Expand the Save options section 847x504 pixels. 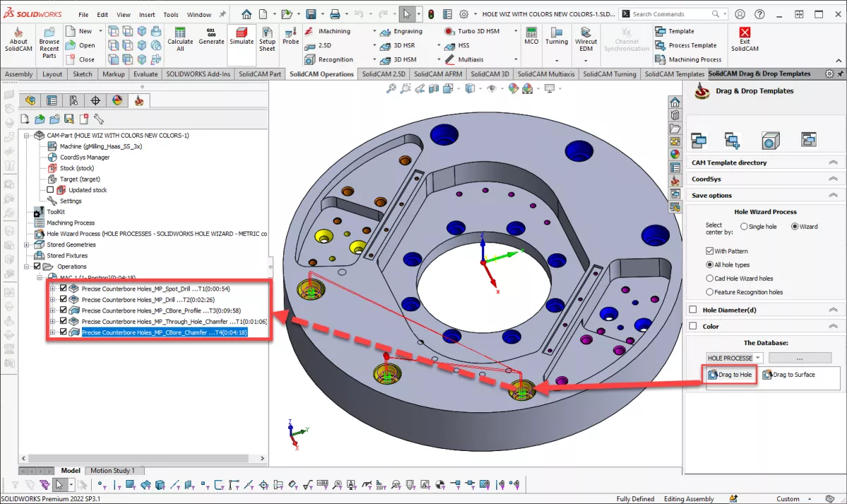(765, 196)
